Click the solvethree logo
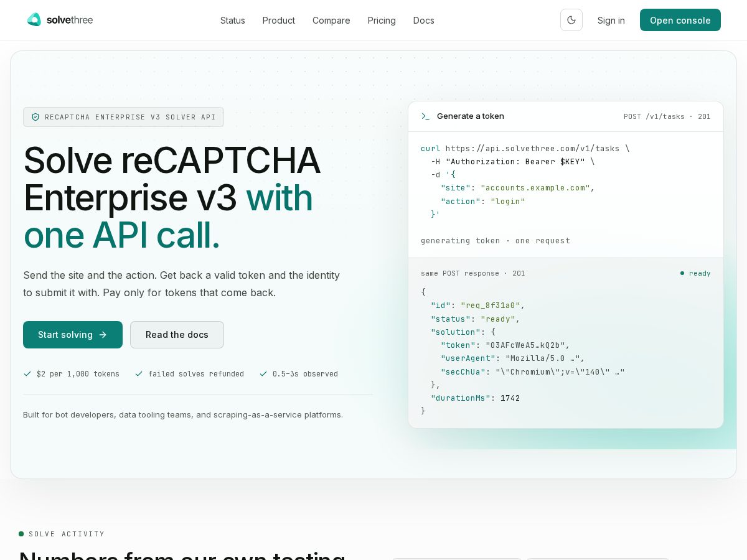This screenshot has height=560, width=747. 60,20
